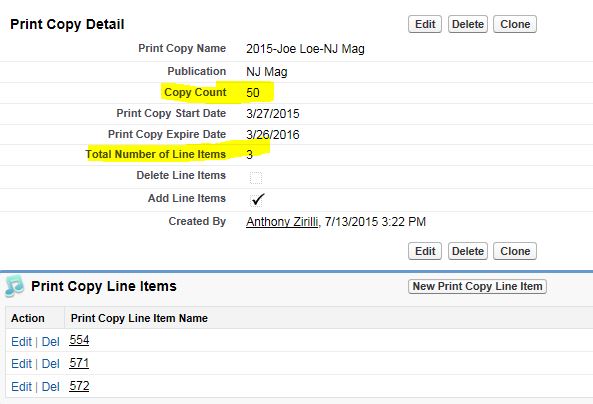
Task: Open line item 571
Action: 79,363
